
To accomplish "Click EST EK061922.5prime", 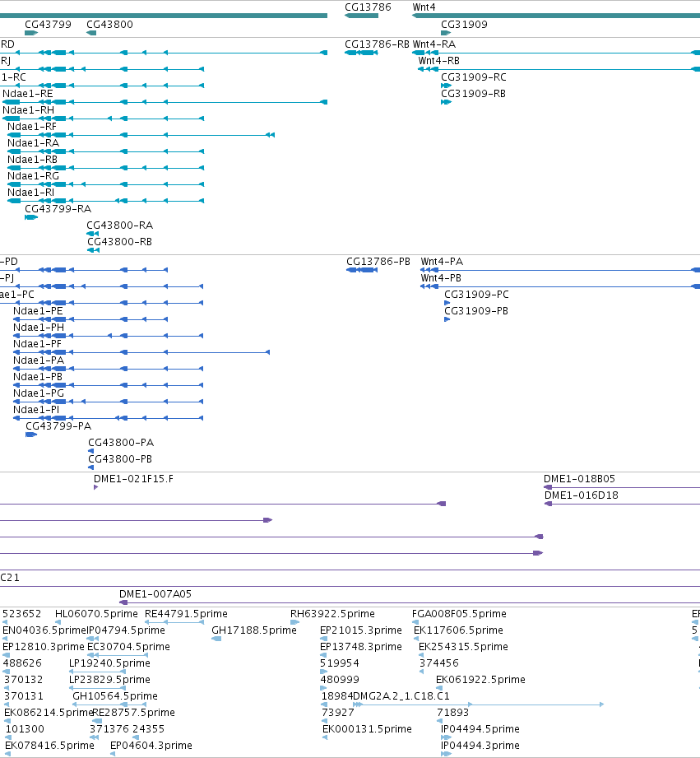I will [x=480, y=679].
